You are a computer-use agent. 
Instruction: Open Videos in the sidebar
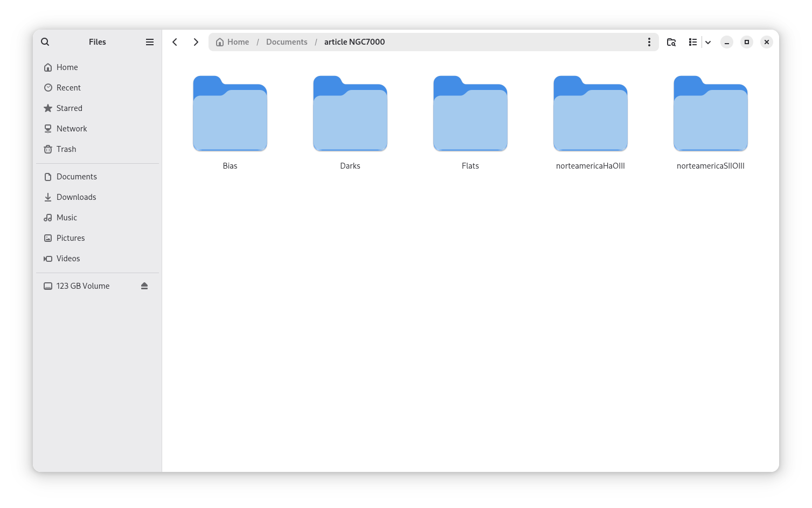tap(98, 259)
